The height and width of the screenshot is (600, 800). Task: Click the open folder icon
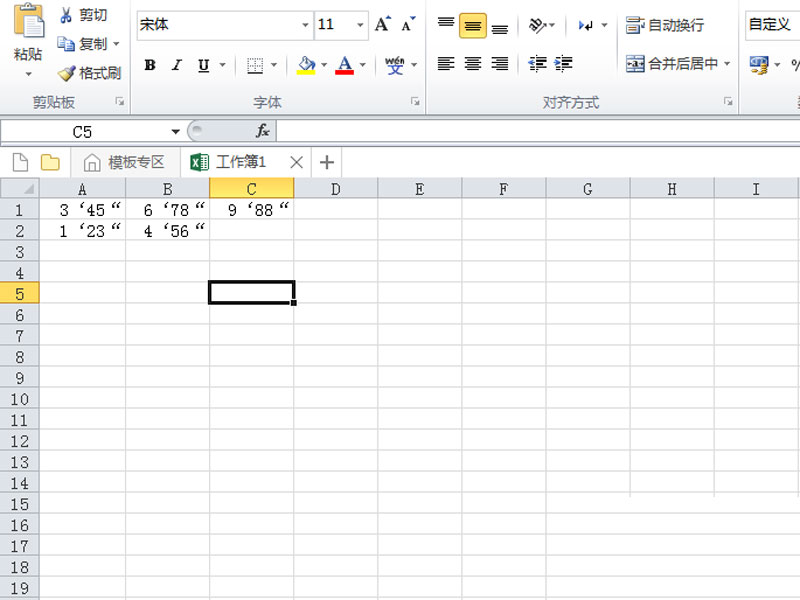50,163
